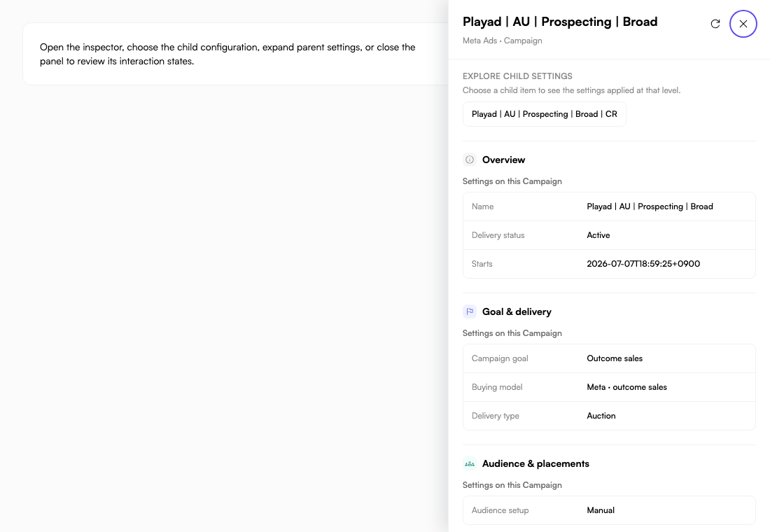Screen dimensions: 770x532
Task: Click the Name row label
Action: pos(482,206)
